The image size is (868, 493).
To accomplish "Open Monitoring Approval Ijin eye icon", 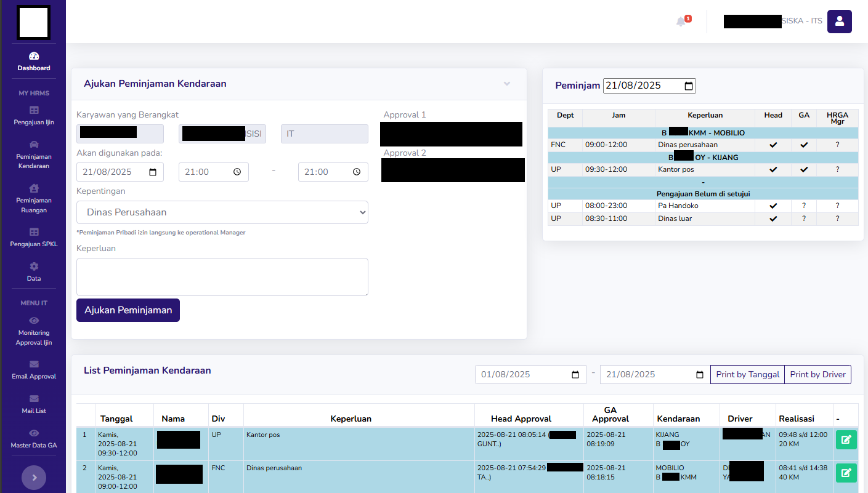I will click(34, 321).
